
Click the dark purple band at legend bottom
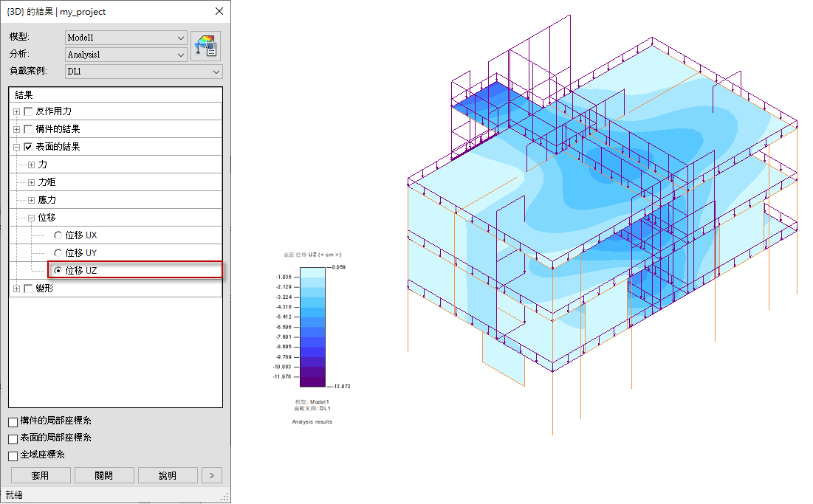[312, 382]
